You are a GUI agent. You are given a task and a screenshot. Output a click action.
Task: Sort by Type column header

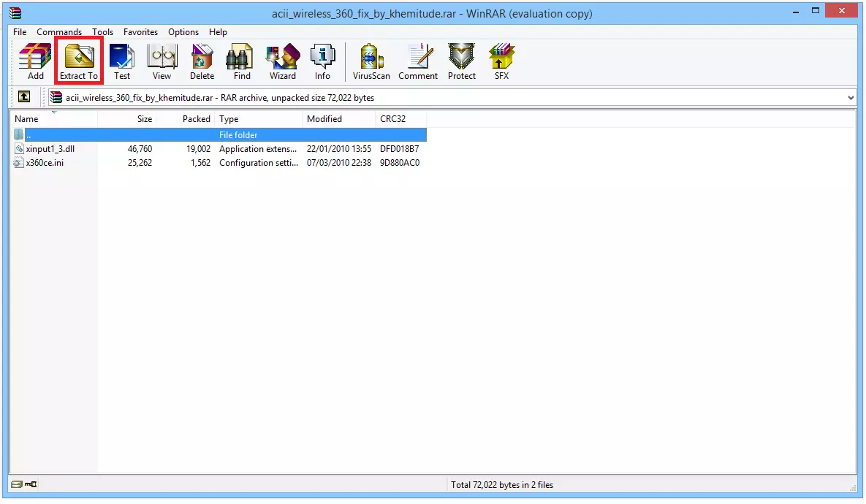pos(259,118)
